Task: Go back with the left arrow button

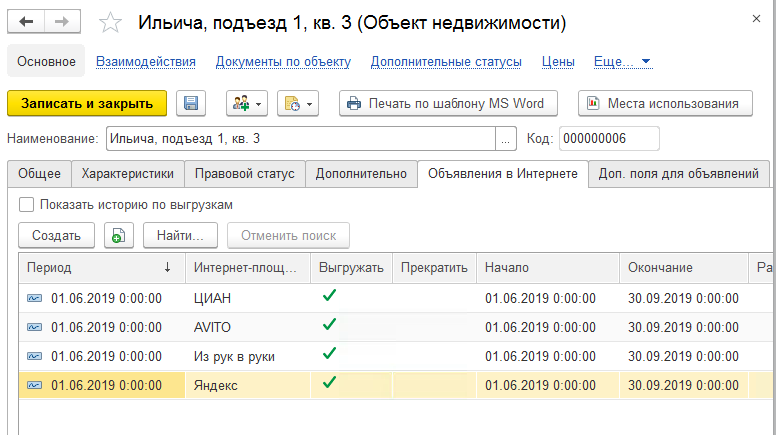Action: click(x=26, y=22)
